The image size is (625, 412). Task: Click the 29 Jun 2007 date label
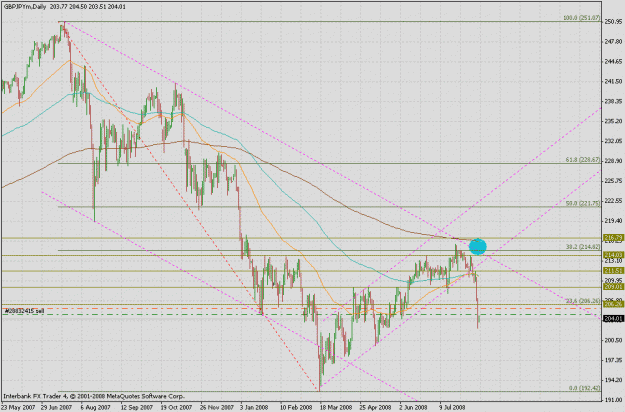coord(56,408)
